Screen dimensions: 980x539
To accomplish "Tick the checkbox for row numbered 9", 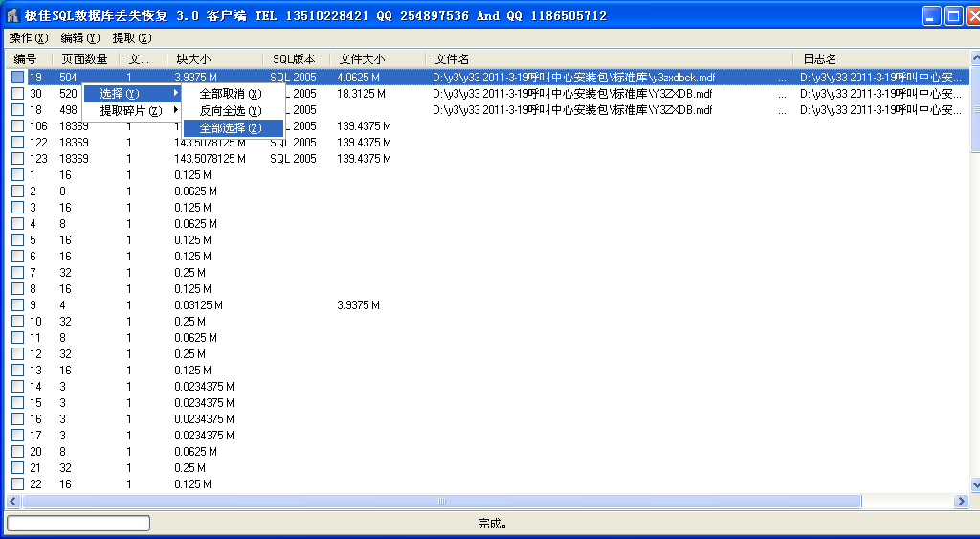I will coord(17,304).
